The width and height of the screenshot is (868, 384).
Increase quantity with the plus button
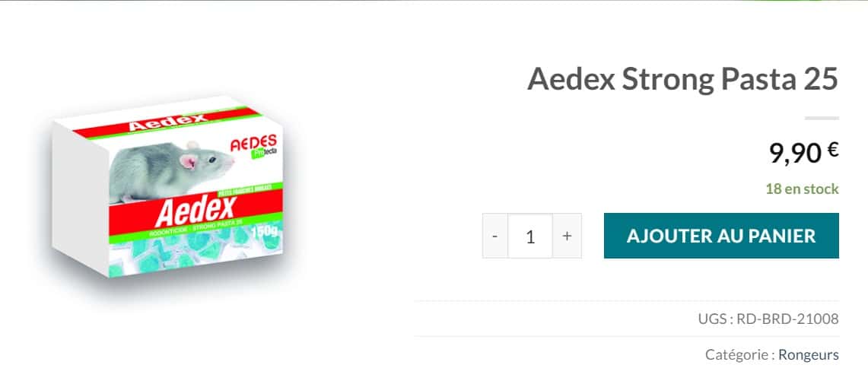tap(567, 236)
